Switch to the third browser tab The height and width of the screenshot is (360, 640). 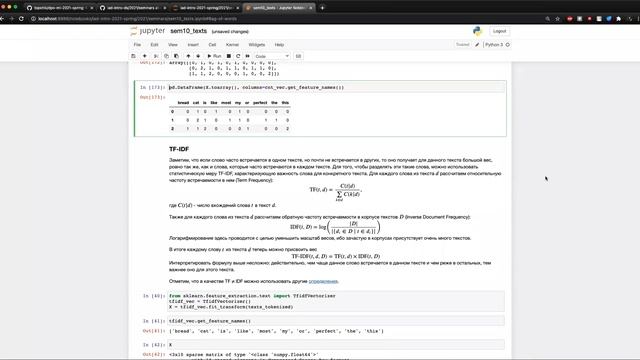click(x=206, y=8)
